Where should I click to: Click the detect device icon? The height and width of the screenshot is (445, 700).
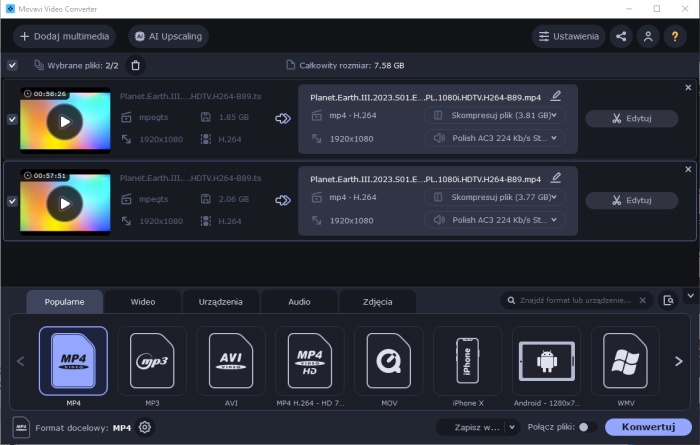pos(668,300)
